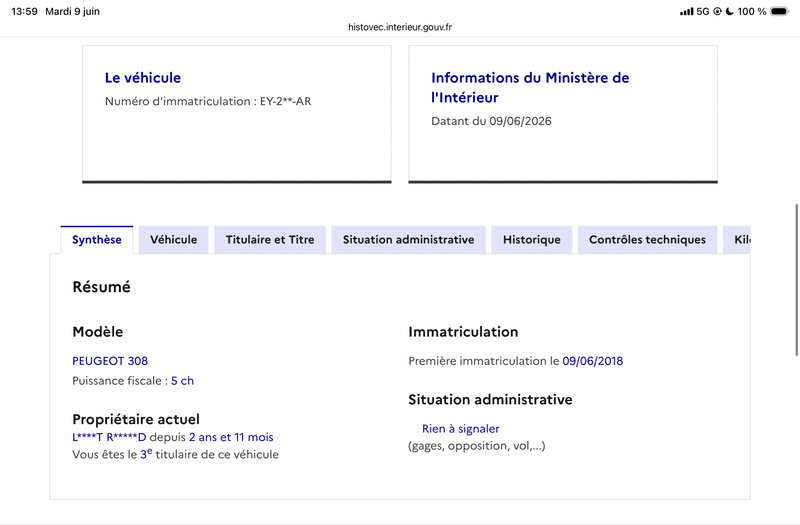Tap the histovec.interieur.gouv.fr address bar
The height and width of the screenshot is (525, 800).
click(400, 27)
